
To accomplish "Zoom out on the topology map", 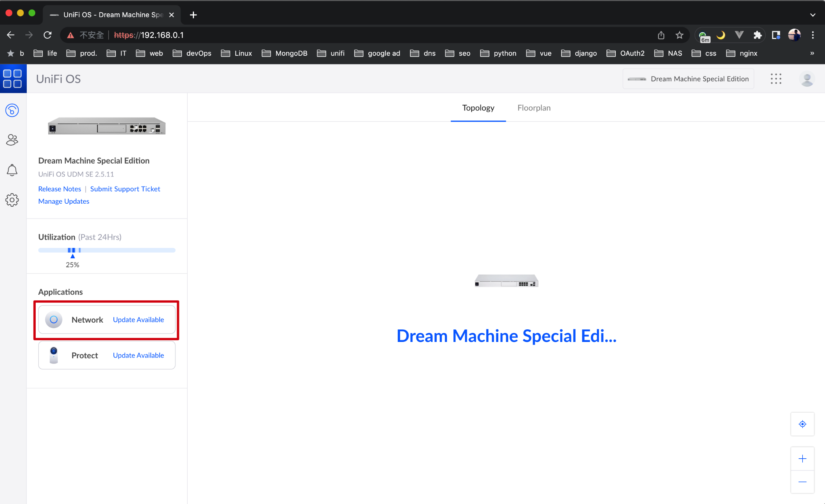I will pyautogui.click(x=802, y=482).
